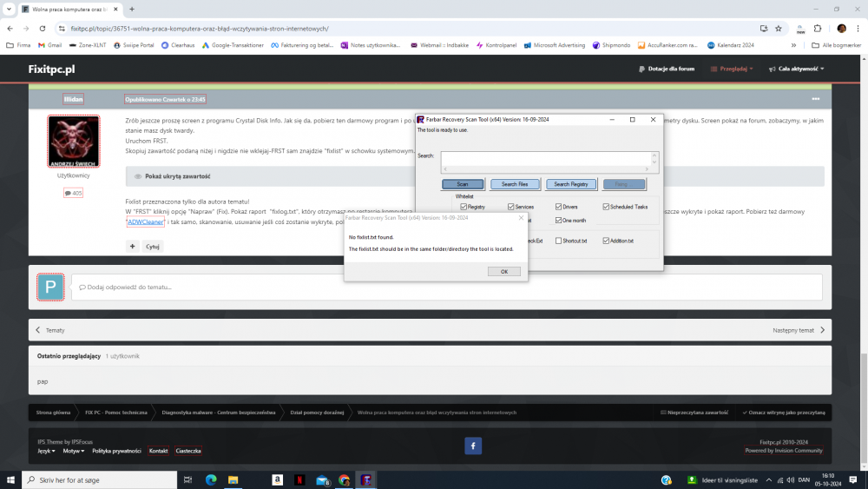Open Microsoft Edge from the taskbar
The height and width of the screenshot is (489, 868).
click(x=211, y=479)
